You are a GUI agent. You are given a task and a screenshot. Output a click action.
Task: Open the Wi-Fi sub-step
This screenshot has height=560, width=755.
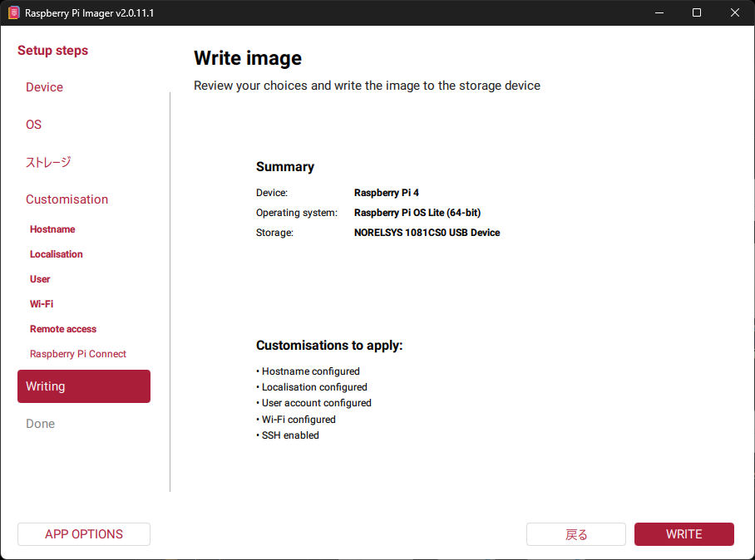click(42, 304)
